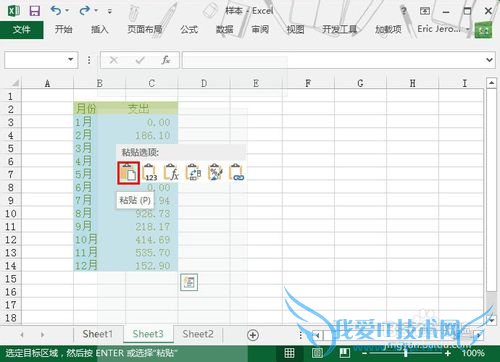Select the Sheet3 worksheet tab
This screenshot has width=500, height=362.
pos(148,334)
